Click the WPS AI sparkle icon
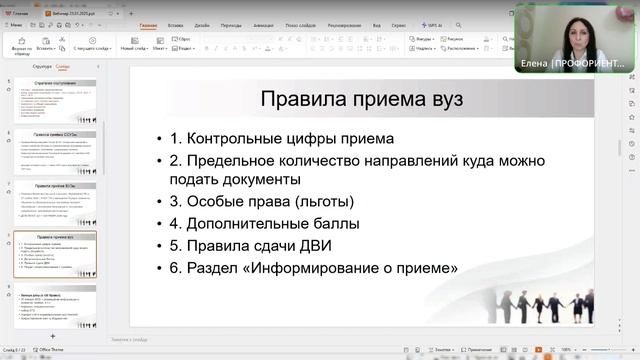The image size is (640, 360). [424, 25]
